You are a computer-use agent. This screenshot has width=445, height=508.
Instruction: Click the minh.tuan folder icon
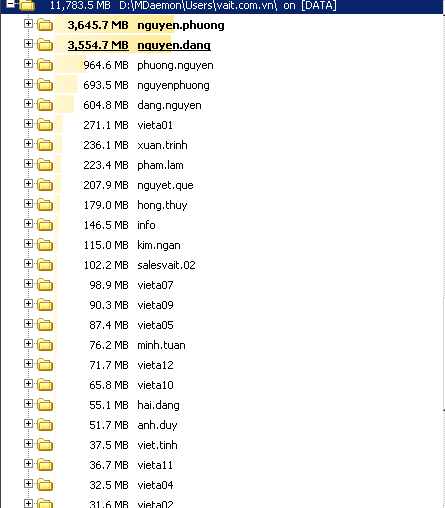point(45,345)
